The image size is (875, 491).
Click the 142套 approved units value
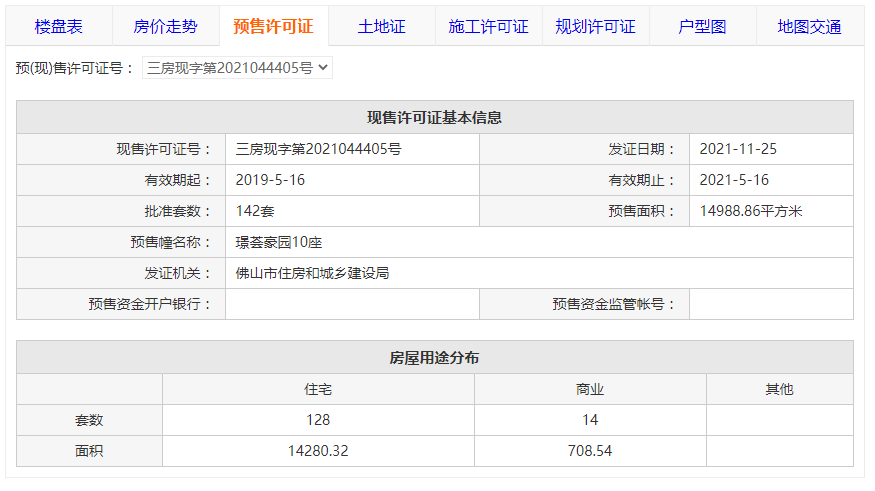[255, 211]
